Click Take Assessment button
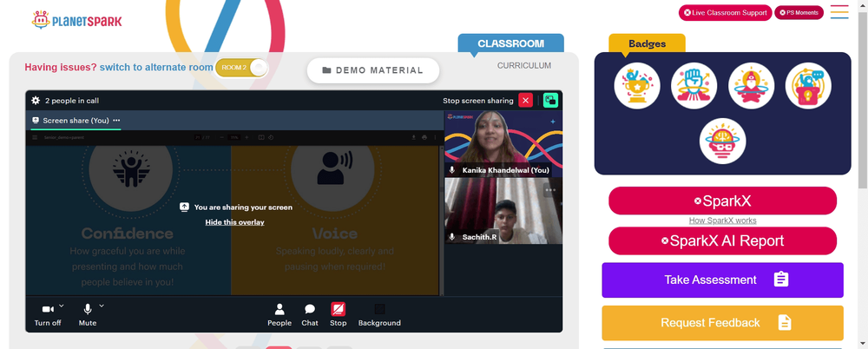This screenshot has height=349, width=868. point(722,280)
